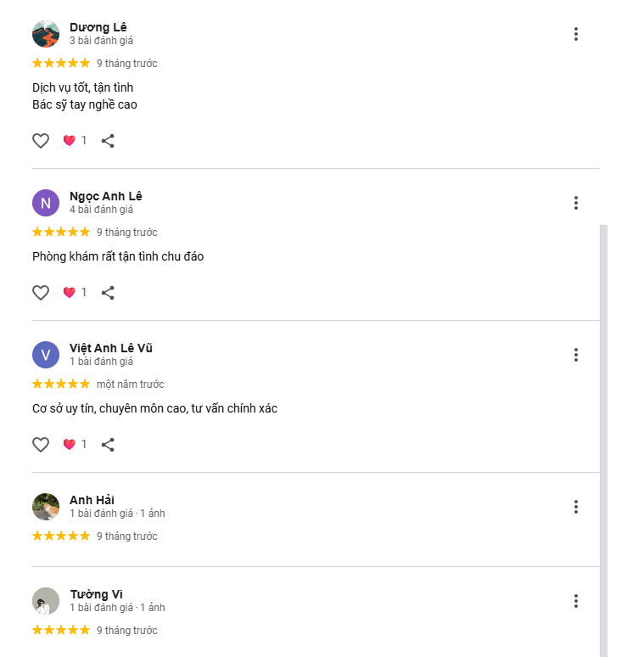Open Anh Hải's profile name link
The image size is (644, 657).
(x=92, y=500)
